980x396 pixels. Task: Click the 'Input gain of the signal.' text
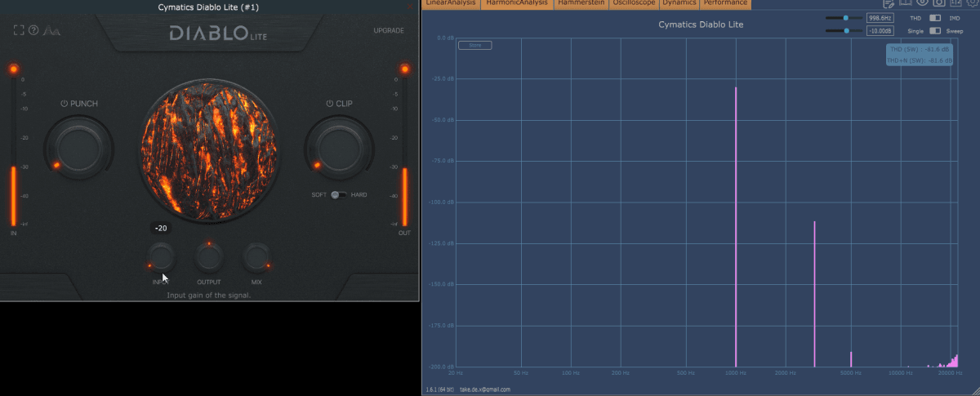(x=209, y=295)
